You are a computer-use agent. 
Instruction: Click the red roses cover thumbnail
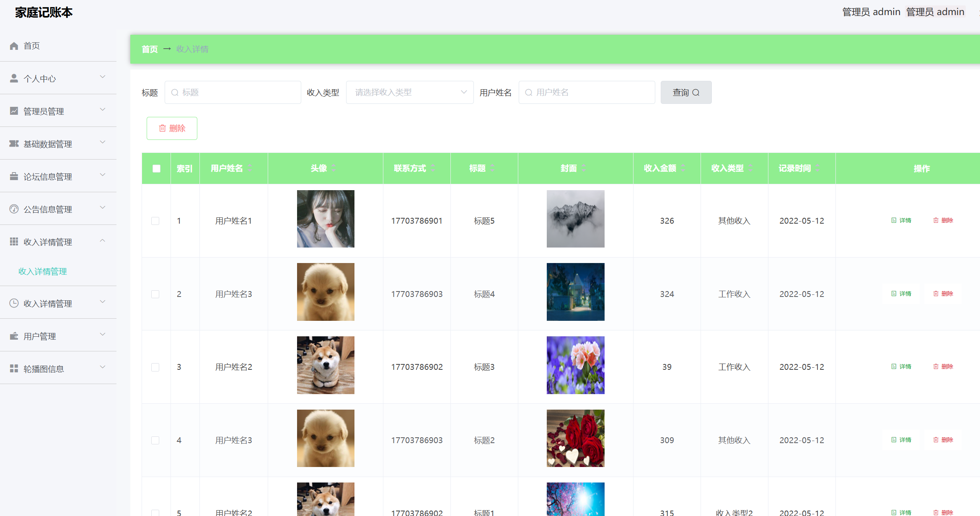(575, 438)
